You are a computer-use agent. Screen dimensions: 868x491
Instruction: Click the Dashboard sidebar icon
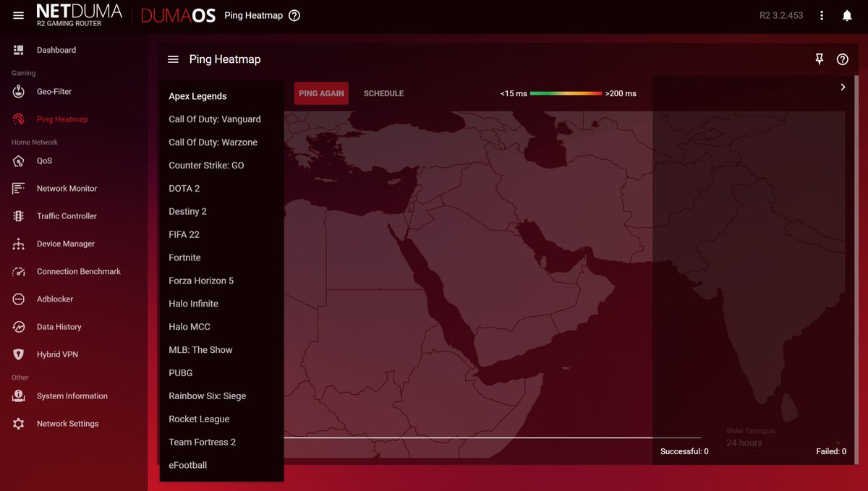pyautogui.click(x=19, y=50)
